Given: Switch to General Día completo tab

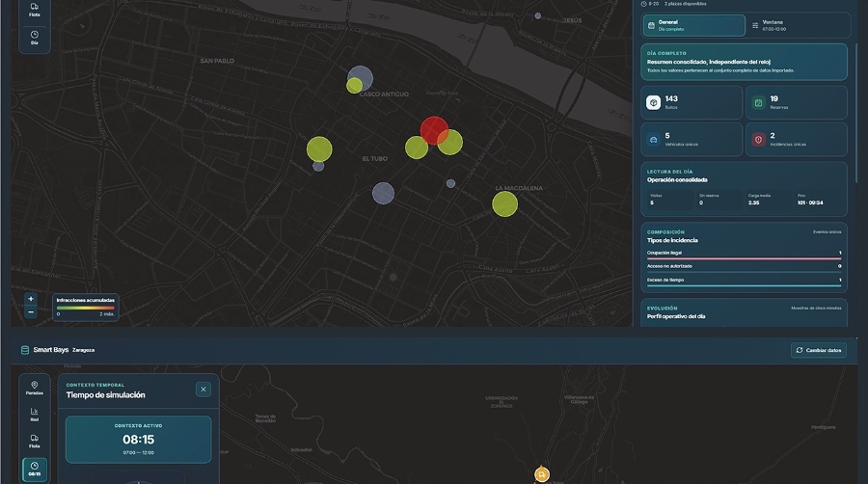Looking at the screenshot, I should coord(693,25).
